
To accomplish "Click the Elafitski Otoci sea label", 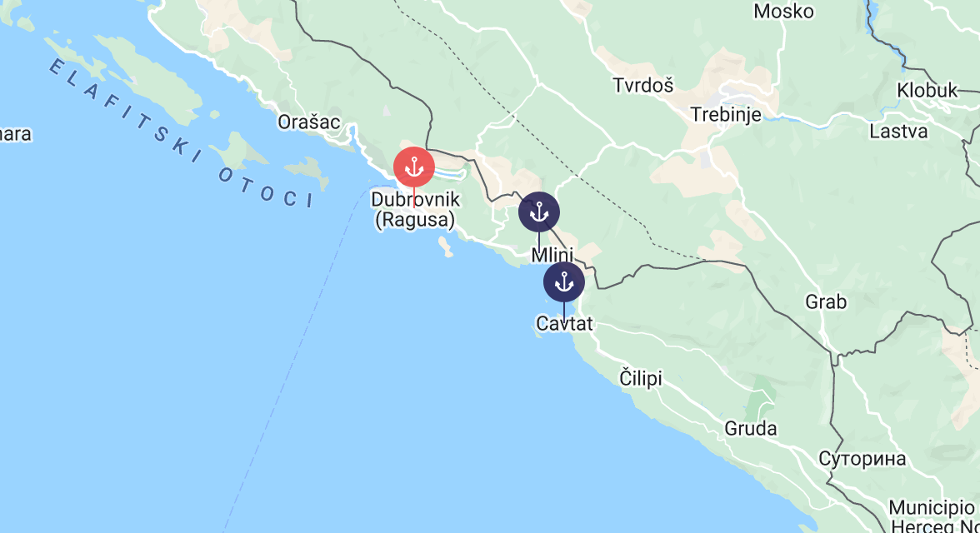I will pyautogui.click(x=182, y=134).
